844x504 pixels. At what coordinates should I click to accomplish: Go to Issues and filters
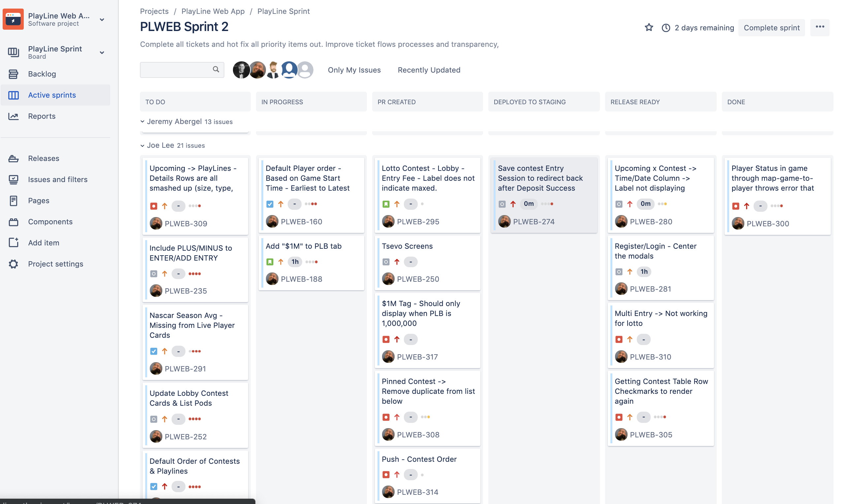pos(57,179)
